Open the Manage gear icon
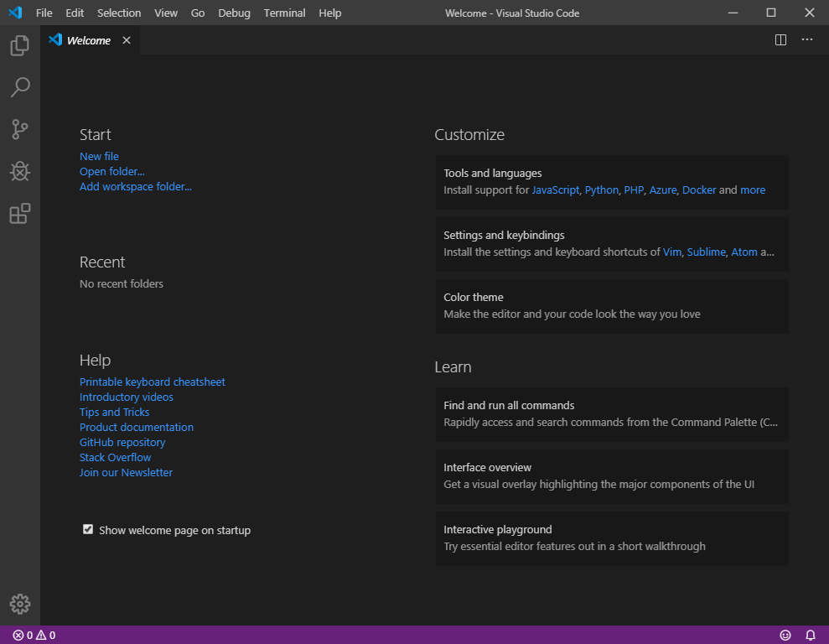Image resolution: width=829 pixels, height=644 pixels. tap(19, 604)
